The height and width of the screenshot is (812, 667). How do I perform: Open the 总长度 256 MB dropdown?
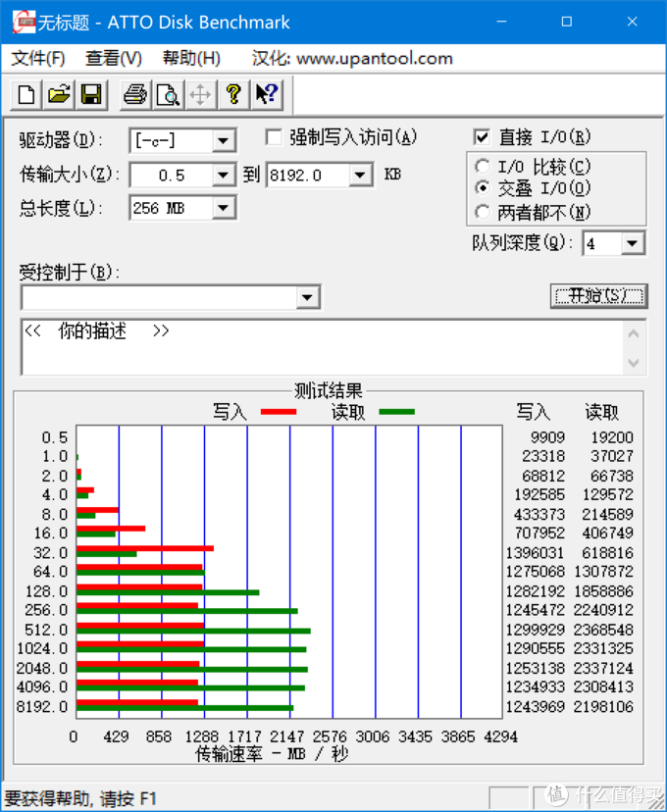[224, 208]
